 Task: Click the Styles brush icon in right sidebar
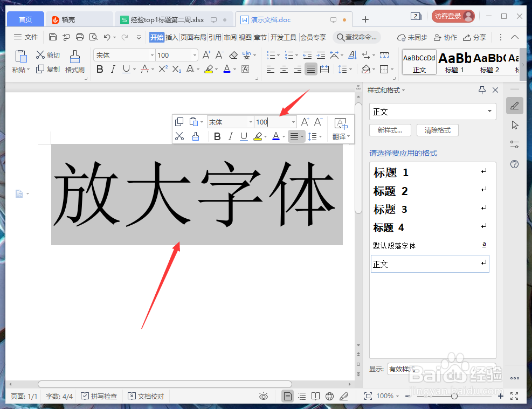click(514, 106)
